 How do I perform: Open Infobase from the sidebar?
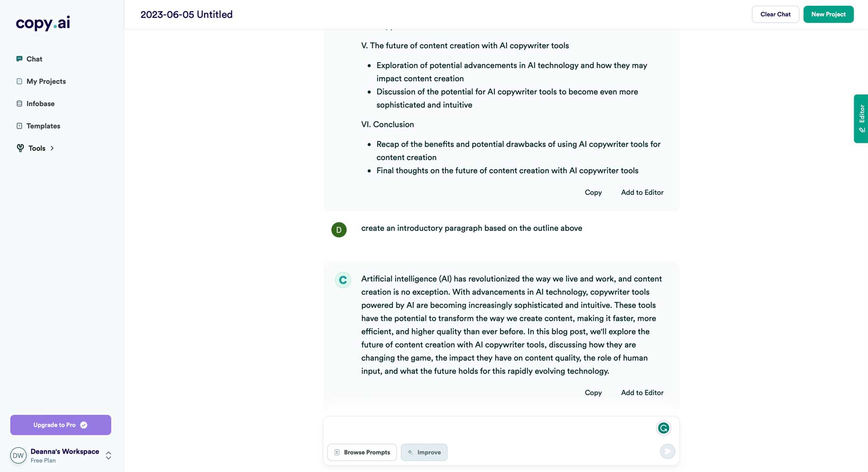pyautogui.click(x=41, y=104)
